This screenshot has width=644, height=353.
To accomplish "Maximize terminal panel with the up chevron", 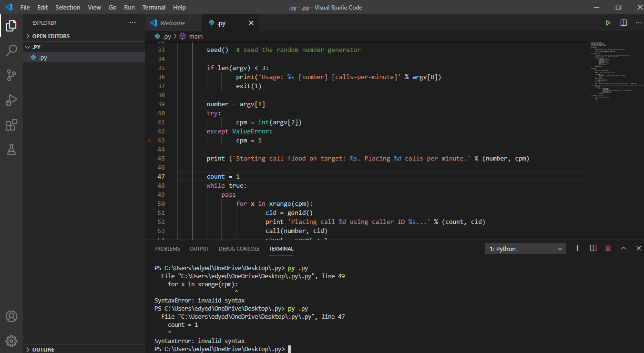I will (x=623, y=248).
